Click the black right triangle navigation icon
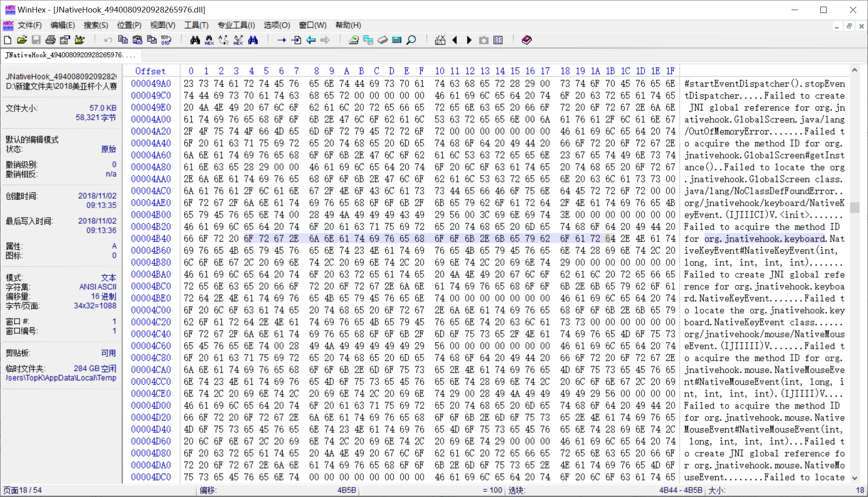This screenshot has width=868, height=497. coord(469,40)
